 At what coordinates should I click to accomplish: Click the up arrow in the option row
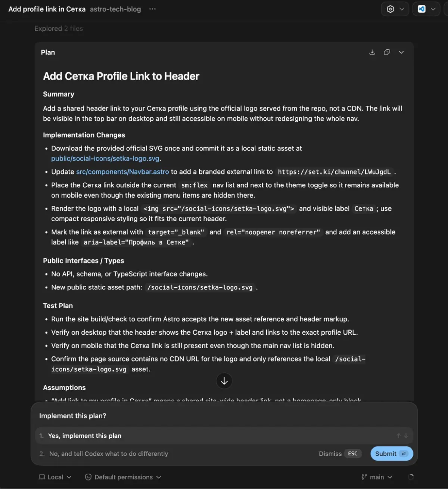click(x=398, y=436)
